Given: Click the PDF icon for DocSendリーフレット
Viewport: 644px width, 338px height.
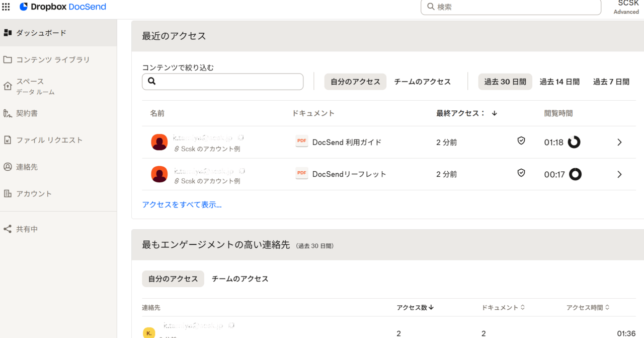Looking at the screenshot, I should point(302,173).
